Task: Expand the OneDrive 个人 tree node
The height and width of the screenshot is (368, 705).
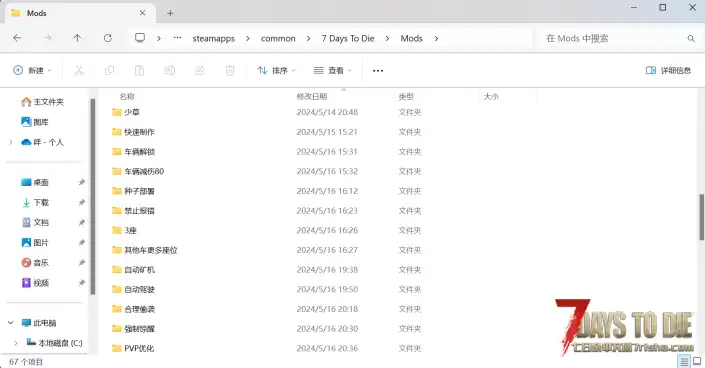Action: coord(11,142)
